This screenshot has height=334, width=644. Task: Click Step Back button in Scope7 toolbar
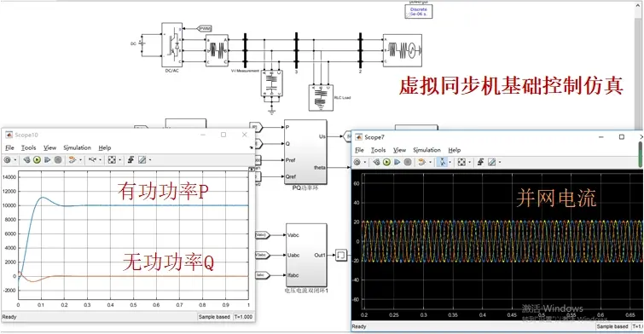point(376,162)
